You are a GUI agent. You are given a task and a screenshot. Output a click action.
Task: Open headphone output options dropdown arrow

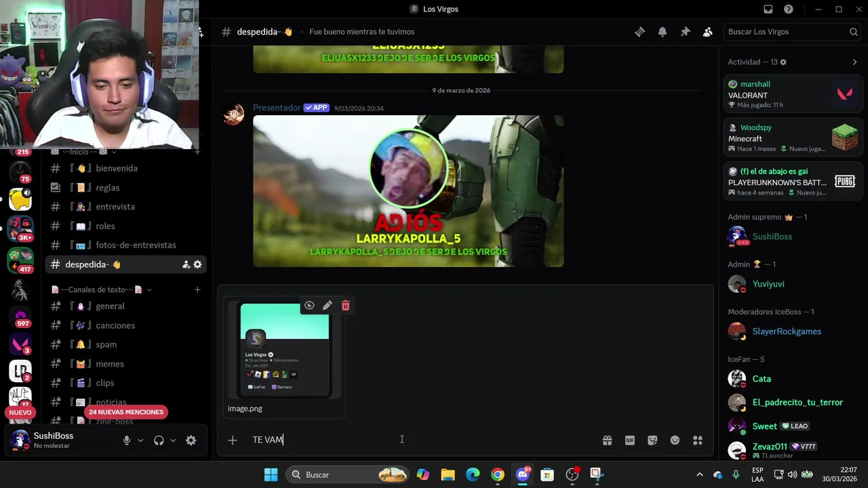click(x=173, y=441)
